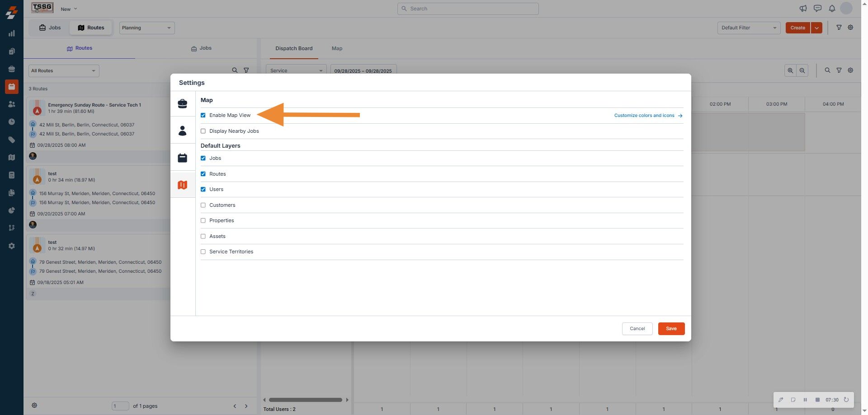
Task: Click the TSSG company logo
Action: point(42,8)
